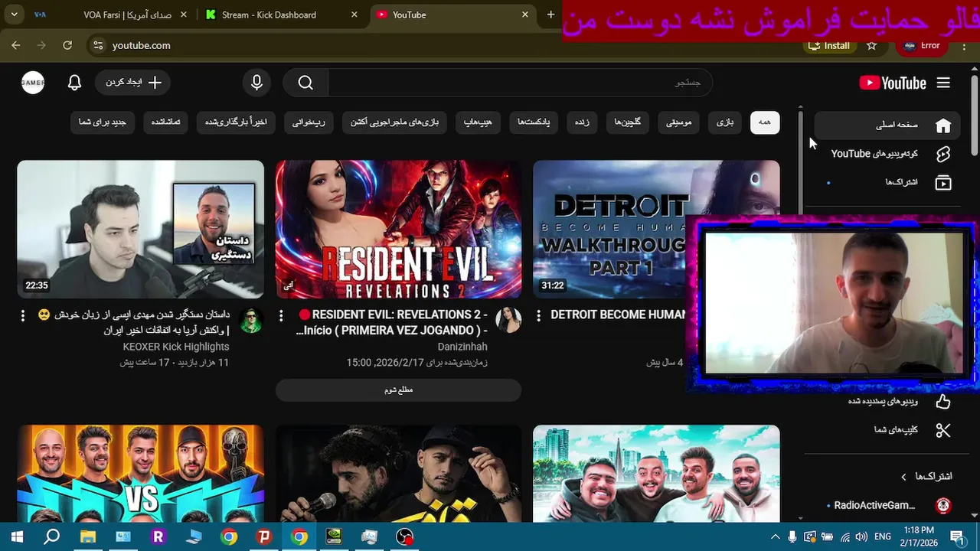
Task: Click Install app button in address bar
Action: pyautogui.click(x=828, y=45)
